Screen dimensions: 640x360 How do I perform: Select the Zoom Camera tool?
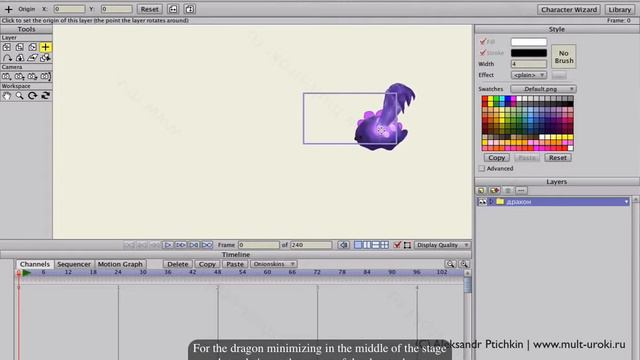19,76
